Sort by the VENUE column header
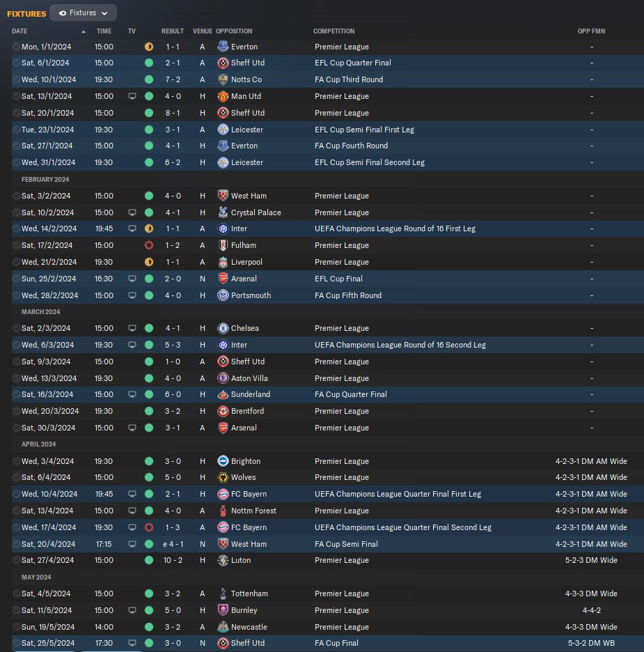644x652 pixels. click(x=203, y=31)
